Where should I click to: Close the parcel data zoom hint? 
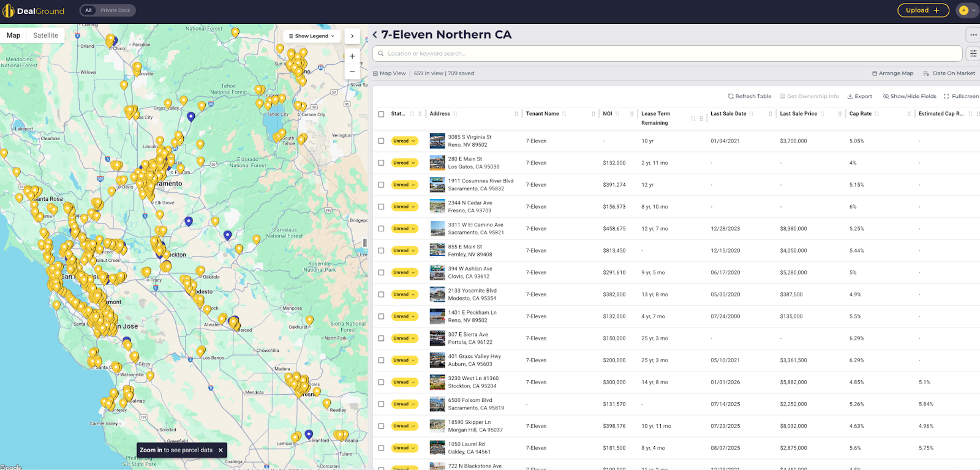pyautogui.click(x=221, y=450)
